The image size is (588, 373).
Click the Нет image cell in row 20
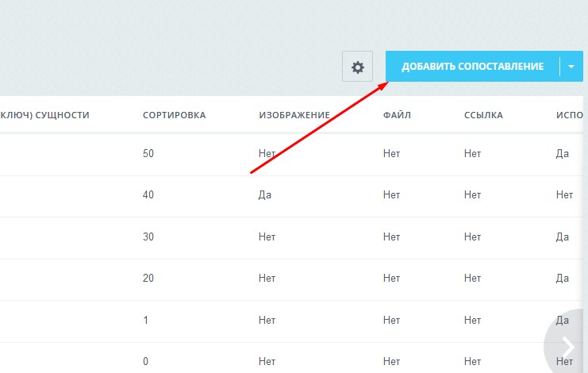[267, 278]
